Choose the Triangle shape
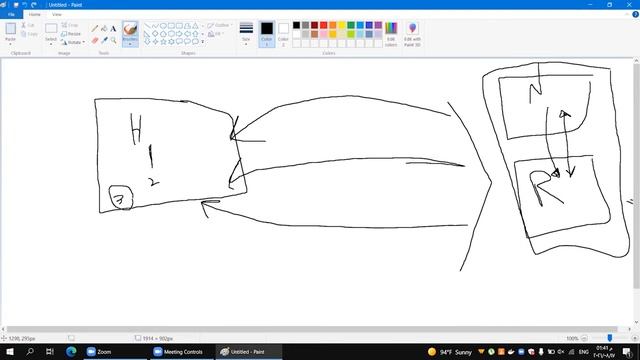Screen dimensions: 640x360 [x=196, y=26]
